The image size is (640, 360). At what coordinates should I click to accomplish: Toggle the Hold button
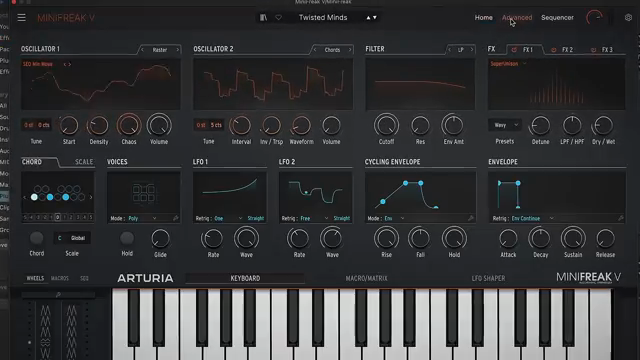pos(127,238)
